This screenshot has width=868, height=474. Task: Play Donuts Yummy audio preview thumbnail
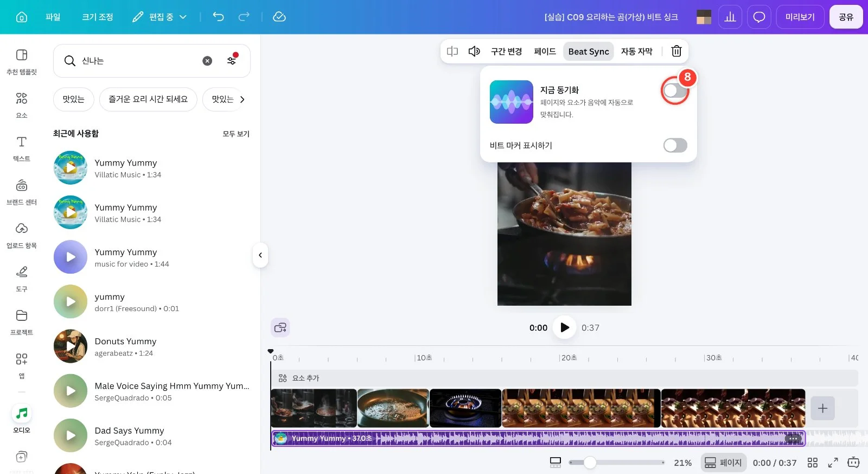71,346
